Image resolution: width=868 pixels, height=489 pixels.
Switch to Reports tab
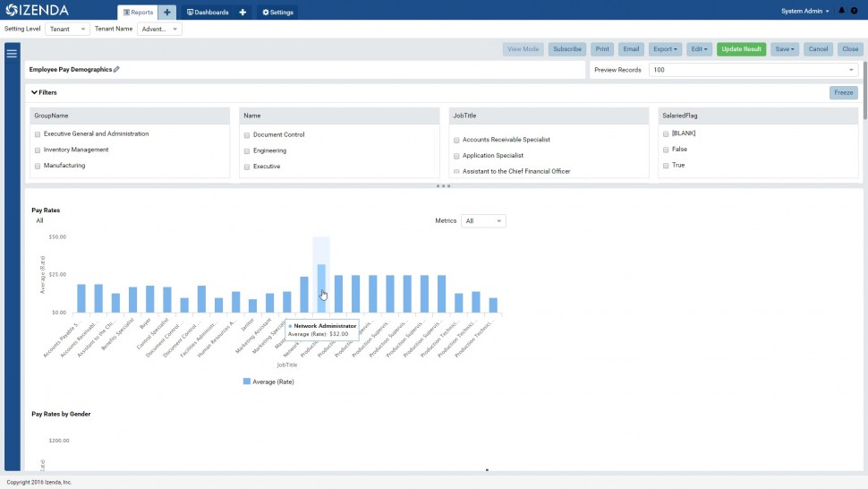click(138, 13)
